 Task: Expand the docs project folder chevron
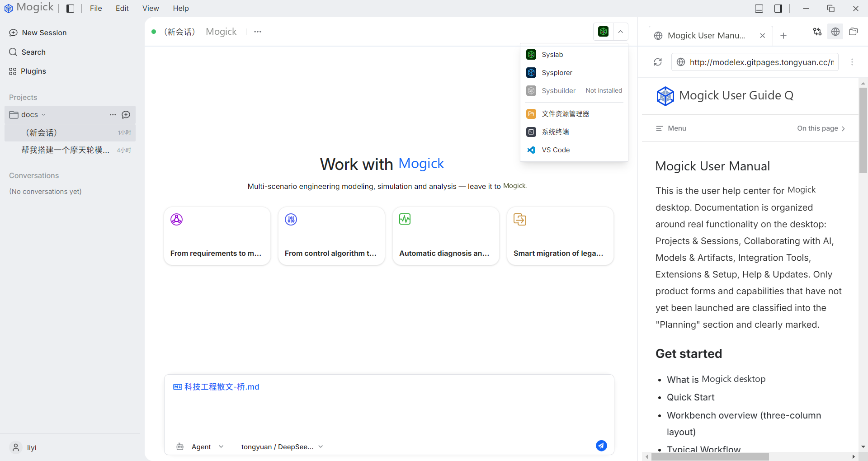(43, 115)
